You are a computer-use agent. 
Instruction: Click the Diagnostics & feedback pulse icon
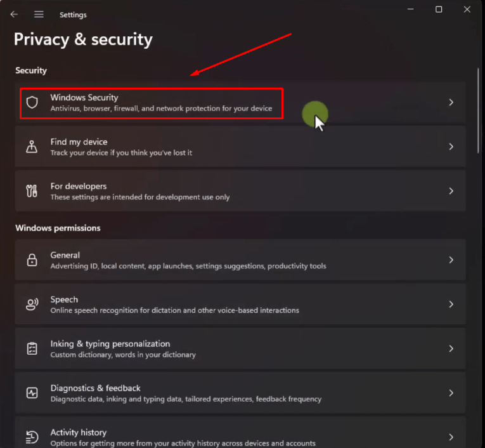32,393
